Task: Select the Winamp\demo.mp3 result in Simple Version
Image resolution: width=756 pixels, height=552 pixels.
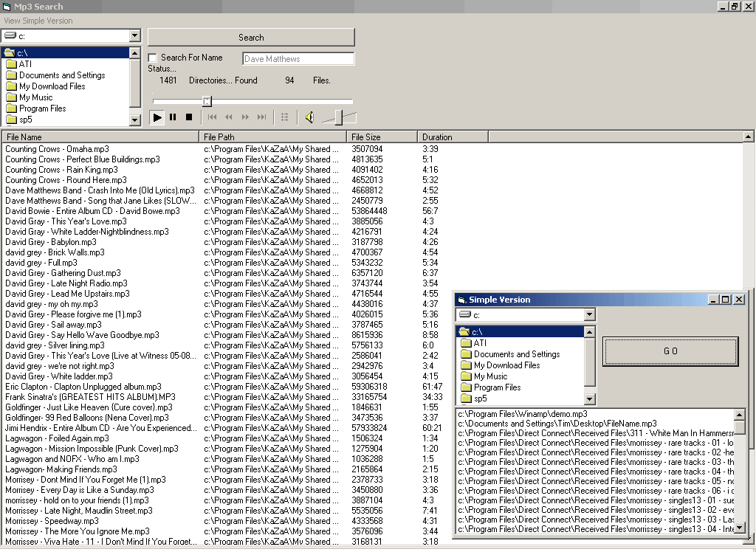Action: point(523,414)
